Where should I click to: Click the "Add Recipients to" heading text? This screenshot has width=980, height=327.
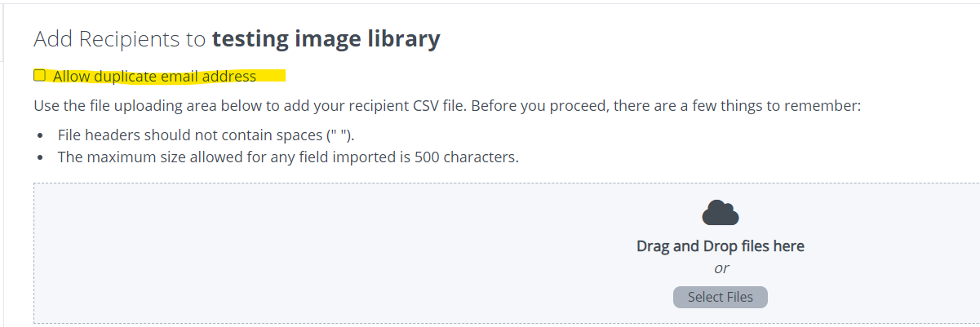tap(121, 38)
